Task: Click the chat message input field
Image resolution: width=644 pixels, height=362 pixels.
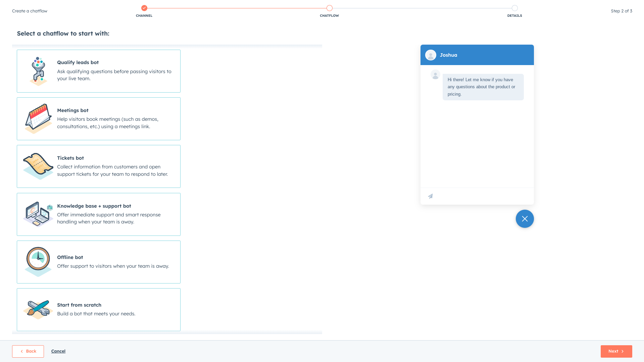Action: [477, 196]
